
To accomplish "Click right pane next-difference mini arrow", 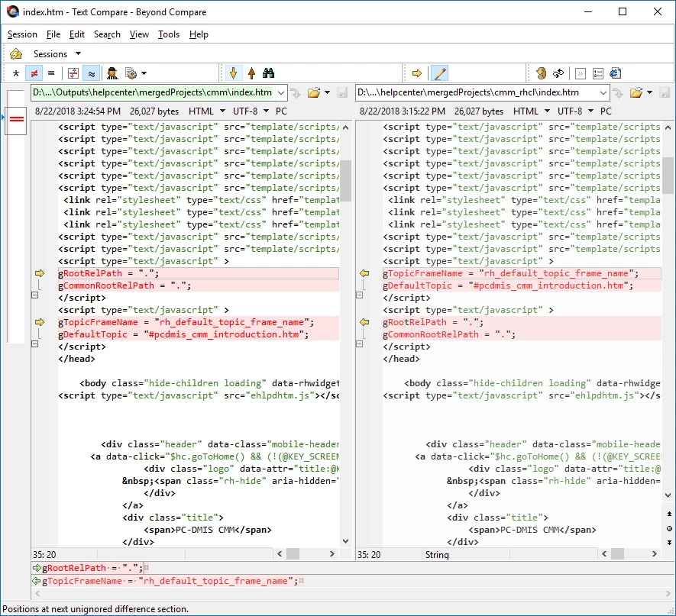I will pos(669,542).
